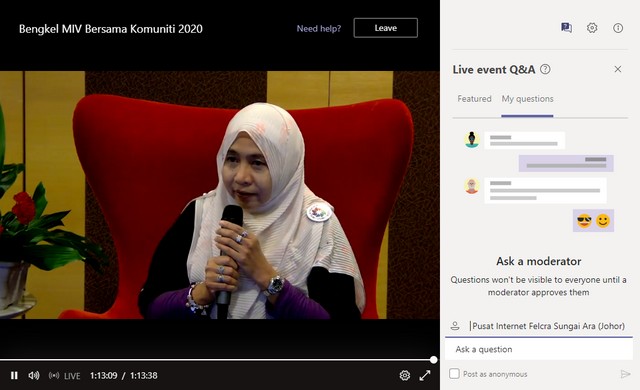This screenshot has height=390, width=640.
Task: Click the title Bengkel MIV Bersama Komuniti 2020
Action: [x=111, y=29]
